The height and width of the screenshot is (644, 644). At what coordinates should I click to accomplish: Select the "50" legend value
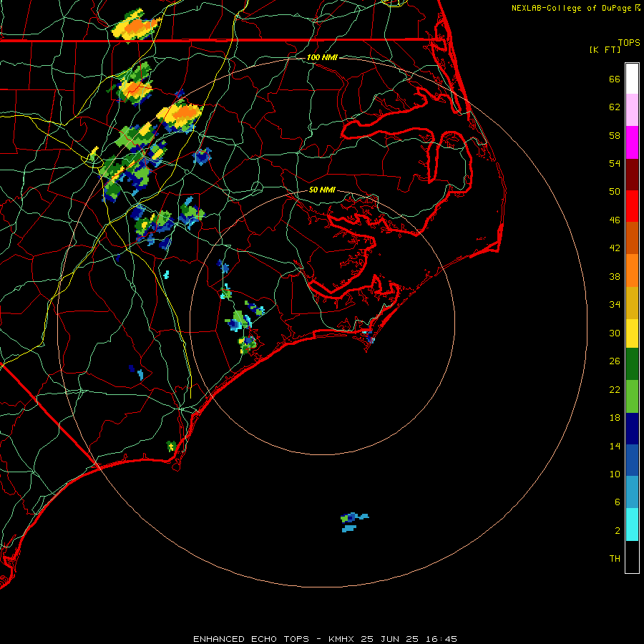click(615, 192)
